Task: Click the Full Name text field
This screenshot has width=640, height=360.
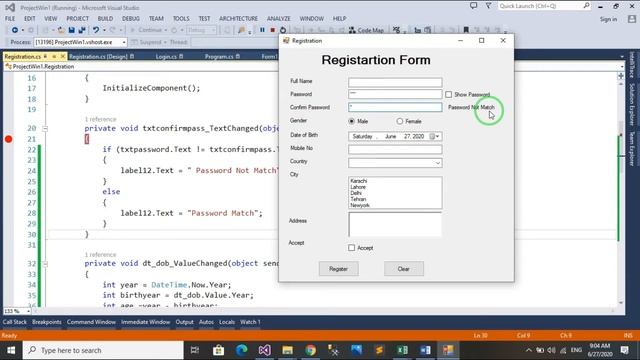Action: coord(395,82)
